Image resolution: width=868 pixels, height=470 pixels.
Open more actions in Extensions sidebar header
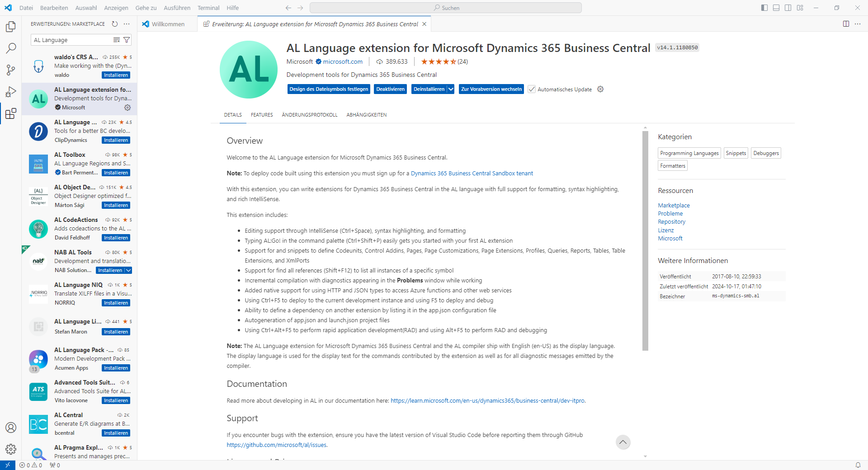[127, 24]
